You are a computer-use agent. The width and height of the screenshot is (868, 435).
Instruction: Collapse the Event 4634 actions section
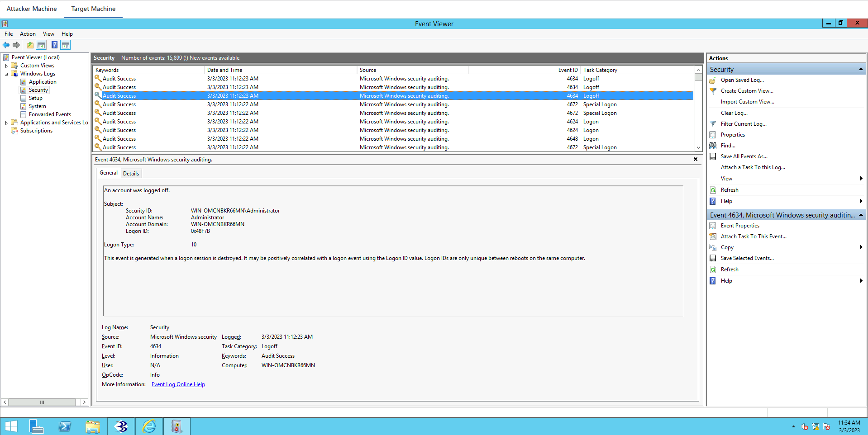pos(860,215)
